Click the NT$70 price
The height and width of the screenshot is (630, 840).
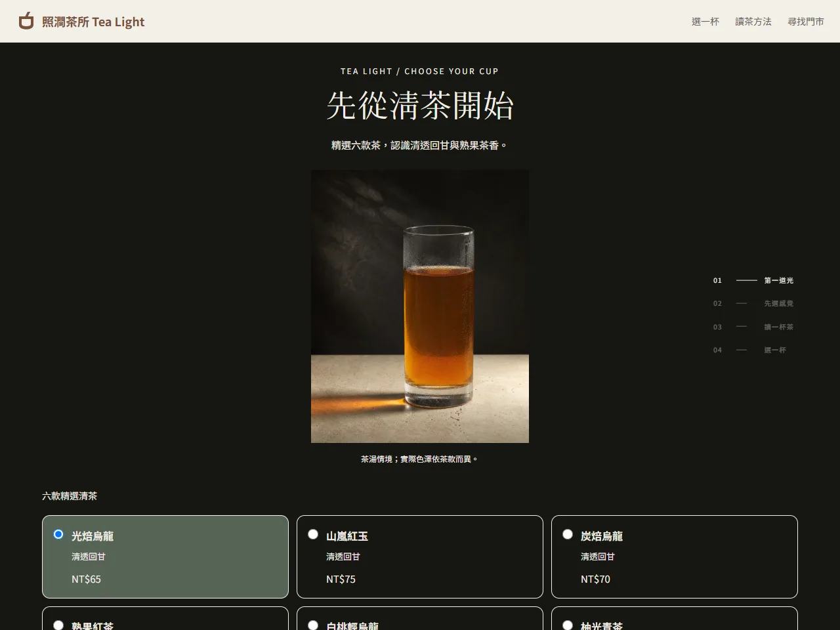(595, 579)
